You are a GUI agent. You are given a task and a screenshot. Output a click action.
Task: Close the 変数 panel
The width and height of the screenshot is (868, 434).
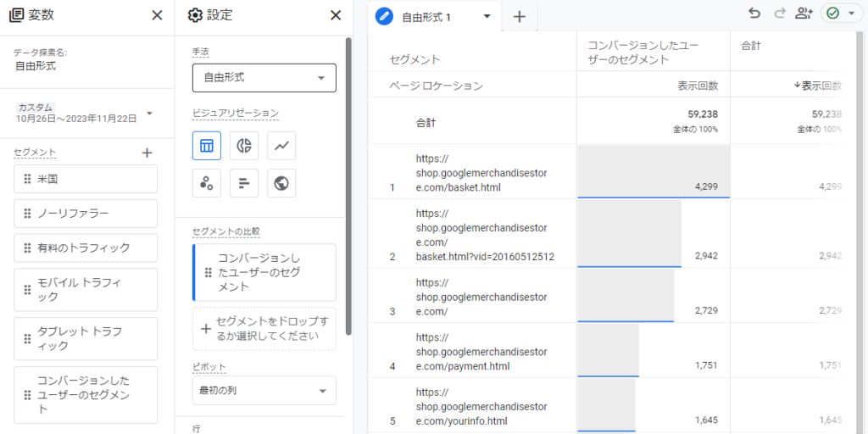[x=157, y=15]
